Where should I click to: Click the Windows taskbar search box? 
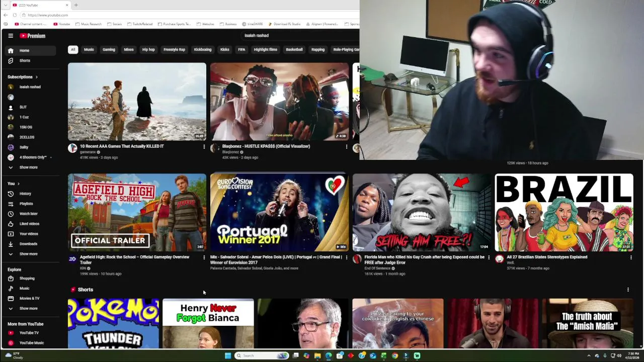click(x=262, y=355)
